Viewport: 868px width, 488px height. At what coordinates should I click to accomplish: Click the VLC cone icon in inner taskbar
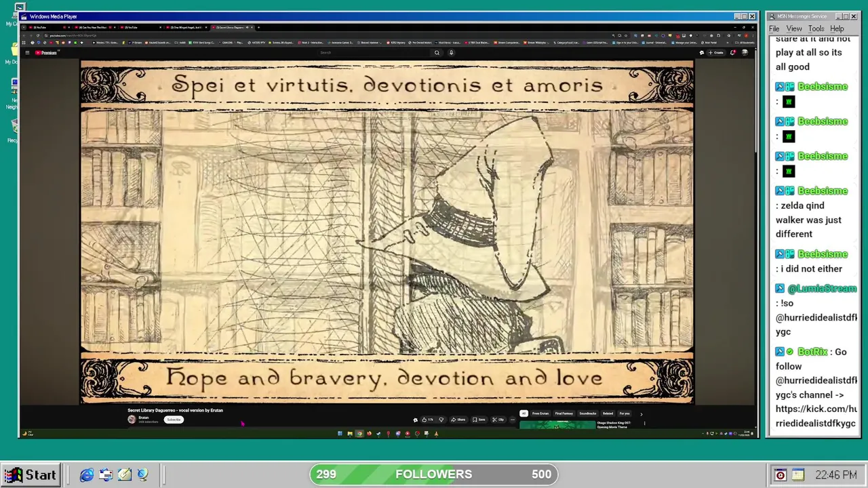[436, 434]
